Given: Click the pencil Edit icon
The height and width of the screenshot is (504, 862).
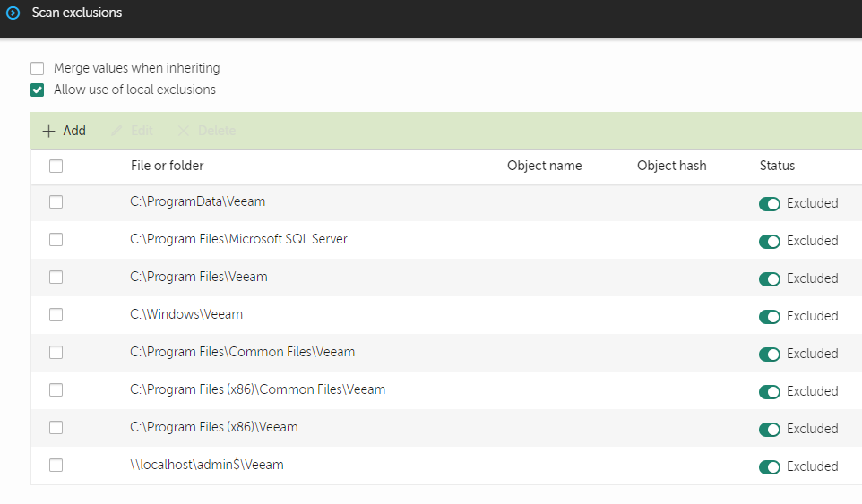Looking at the screenshot, I should pyautogui.click(x=116, y=131).
